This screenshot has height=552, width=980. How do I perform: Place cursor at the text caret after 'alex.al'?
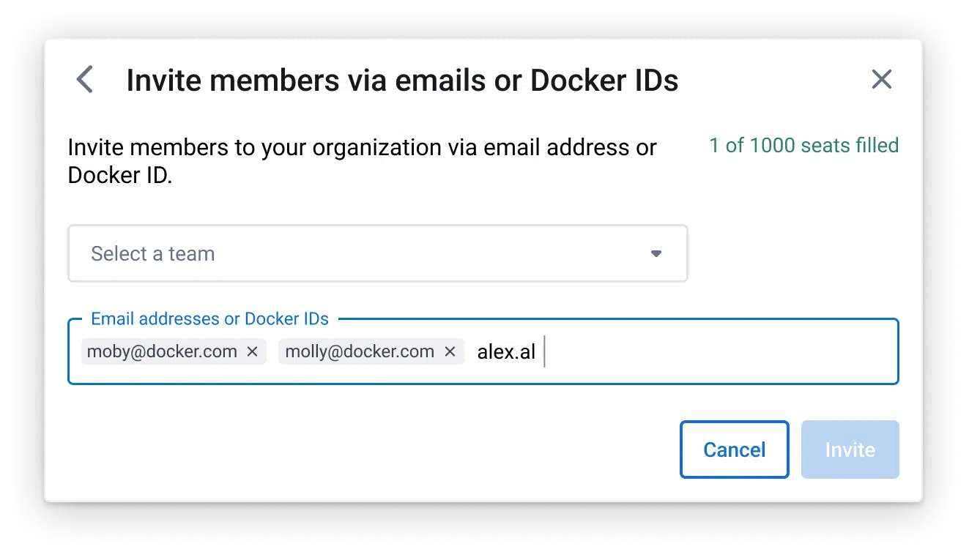coord(545,352)
